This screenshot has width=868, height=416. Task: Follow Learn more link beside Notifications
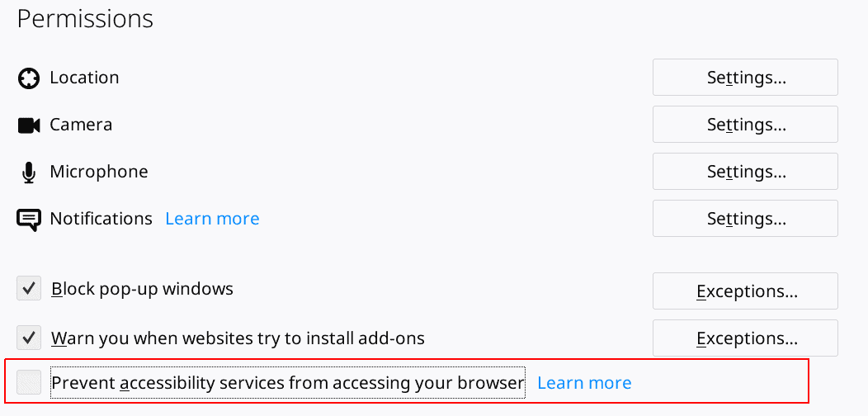pyautogui.click(x=213, y=219)
